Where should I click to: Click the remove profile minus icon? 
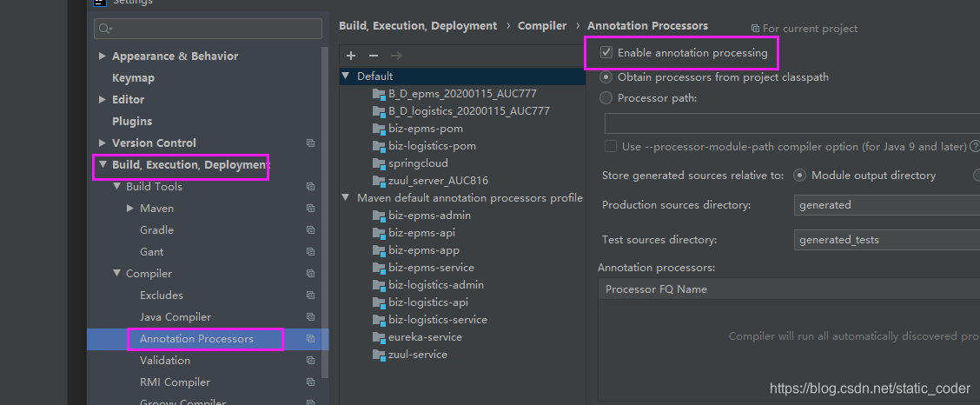374,55
